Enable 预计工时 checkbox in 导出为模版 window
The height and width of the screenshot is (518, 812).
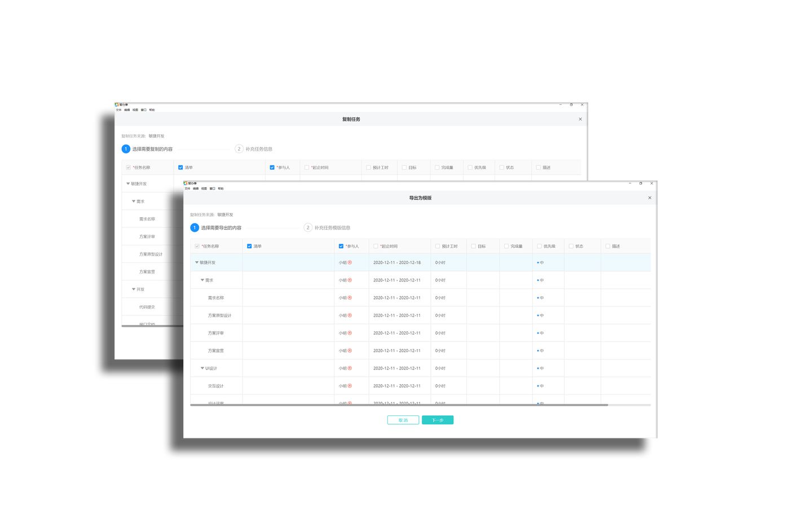pos(438,246)
